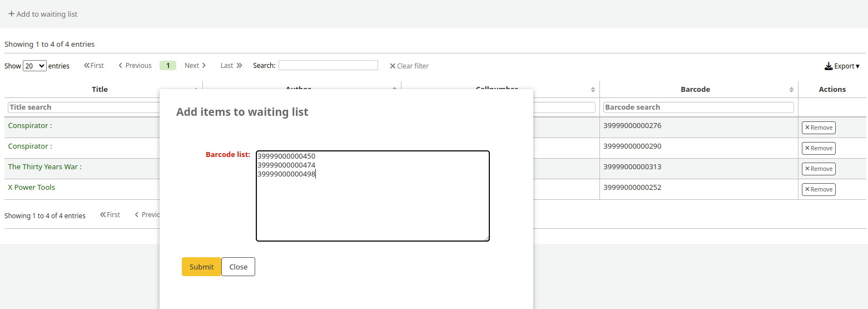Select page 1 in the pagination

[168, 65]
